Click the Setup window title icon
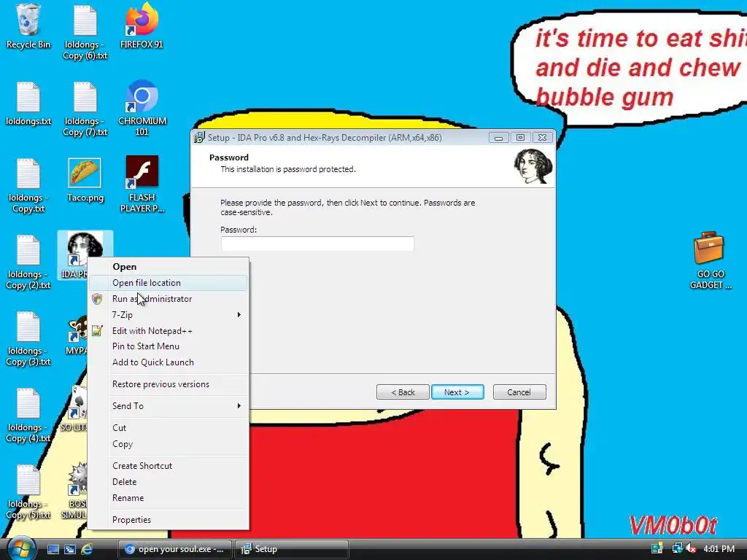The height and width of the screenshot is (560, 747). (x=199, y=138)
